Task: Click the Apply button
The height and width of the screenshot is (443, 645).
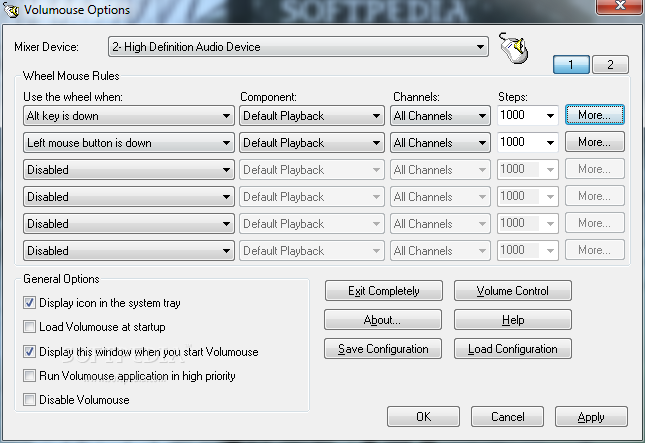Action: pos(591,417)
